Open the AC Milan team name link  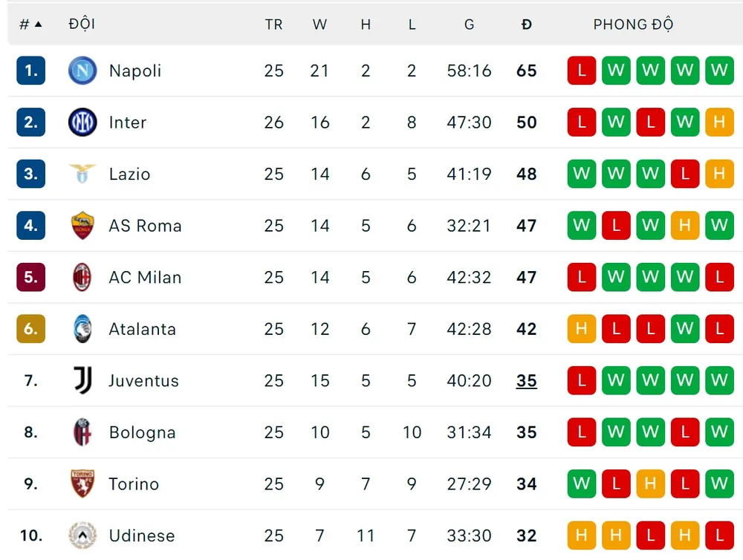(145, 278)
